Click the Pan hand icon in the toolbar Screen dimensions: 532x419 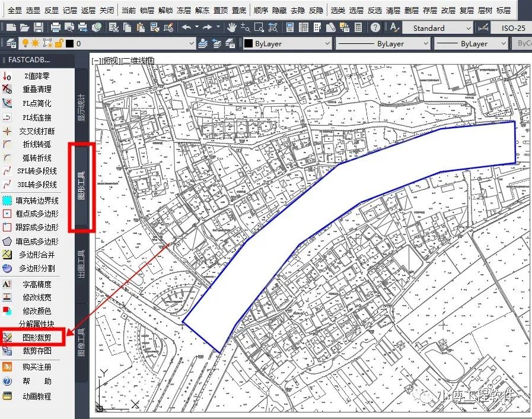231,27
